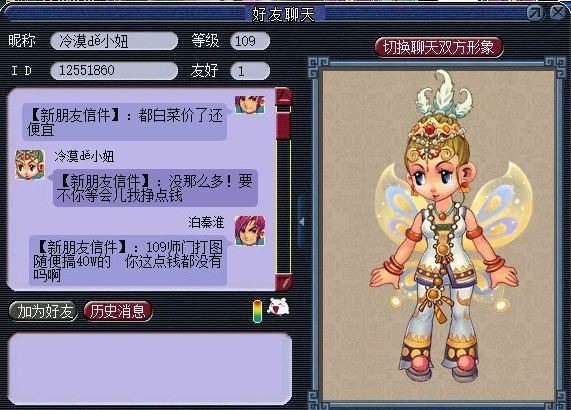Click the chat scrollbar up arrow

click(x=284, y=97)
